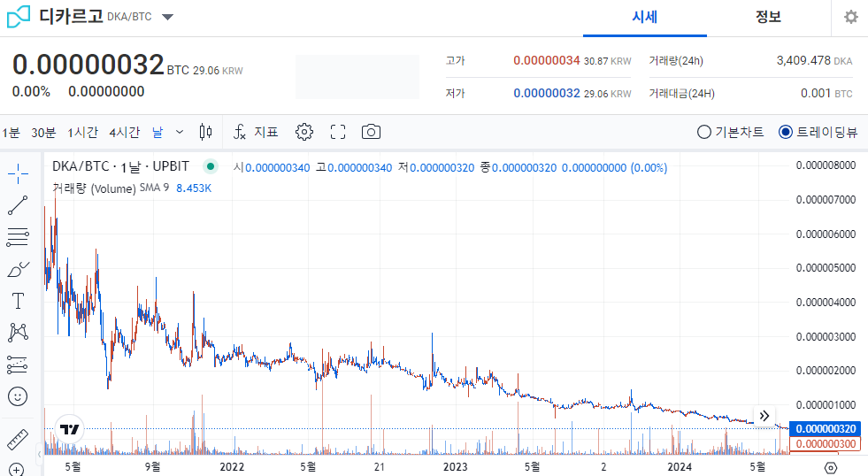Click the red 0.000000300 price label
The image size is (868, 476).
(826, 444)
